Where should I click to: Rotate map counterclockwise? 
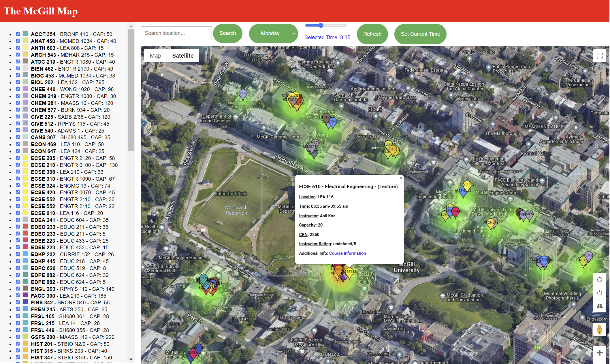coord(600,293)
